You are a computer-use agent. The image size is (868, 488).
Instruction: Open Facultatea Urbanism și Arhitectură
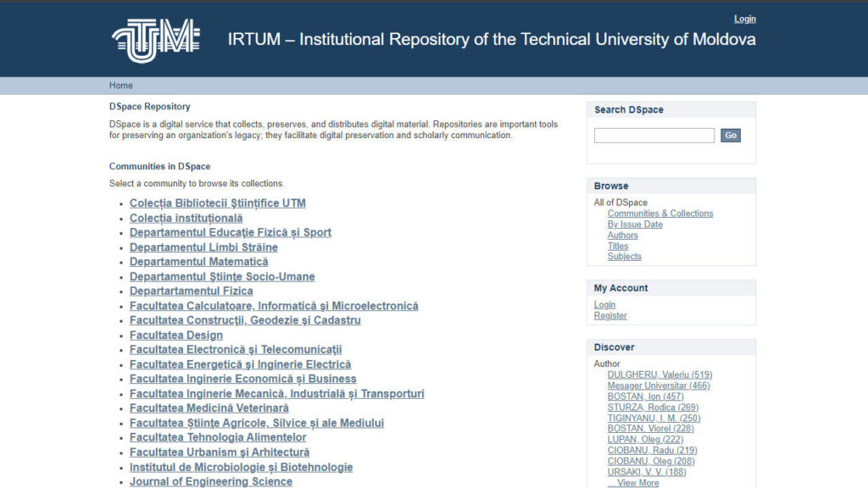click(x=220, y=452)
